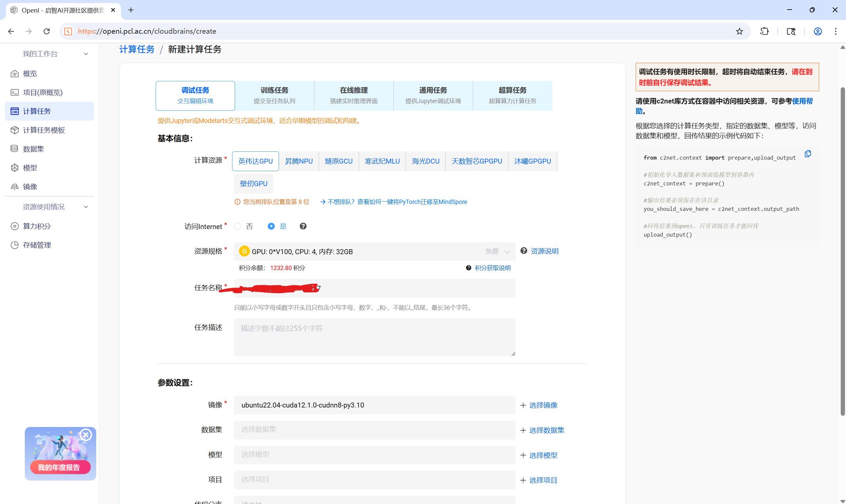This screenshot has width=846, height=504.
Task: Select 否 for 访问Internet
Action: (x=237, y=226)
